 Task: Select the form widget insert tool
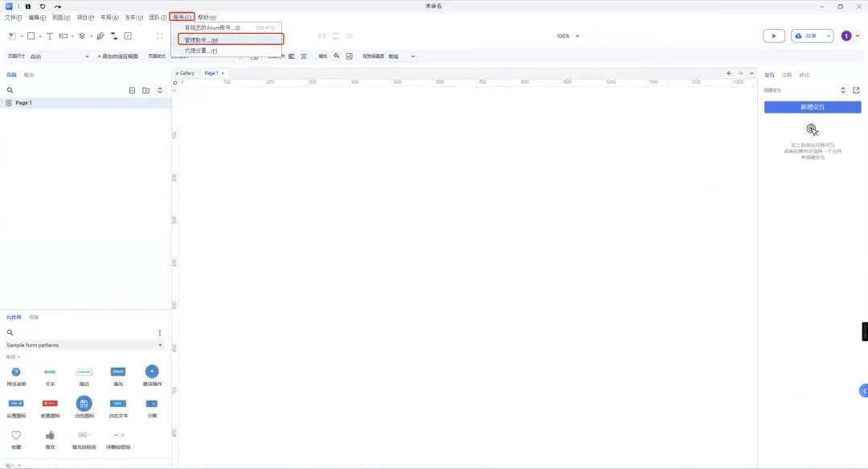pos(63,36)
